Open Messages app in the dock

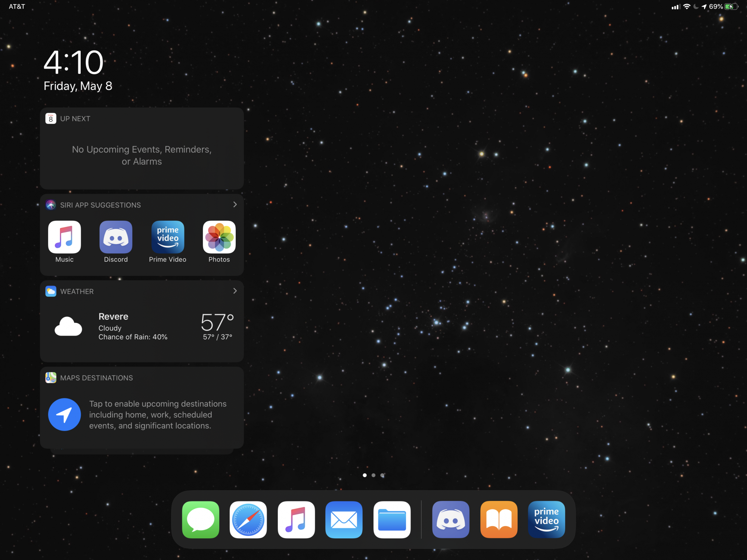(201, 519)
